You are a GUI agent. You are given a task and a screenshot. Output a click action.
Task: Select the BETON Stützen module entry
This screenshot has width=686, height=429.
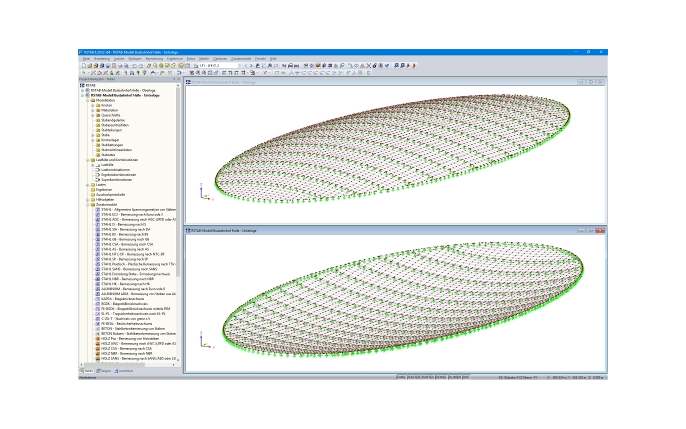[x=138, y=334]
